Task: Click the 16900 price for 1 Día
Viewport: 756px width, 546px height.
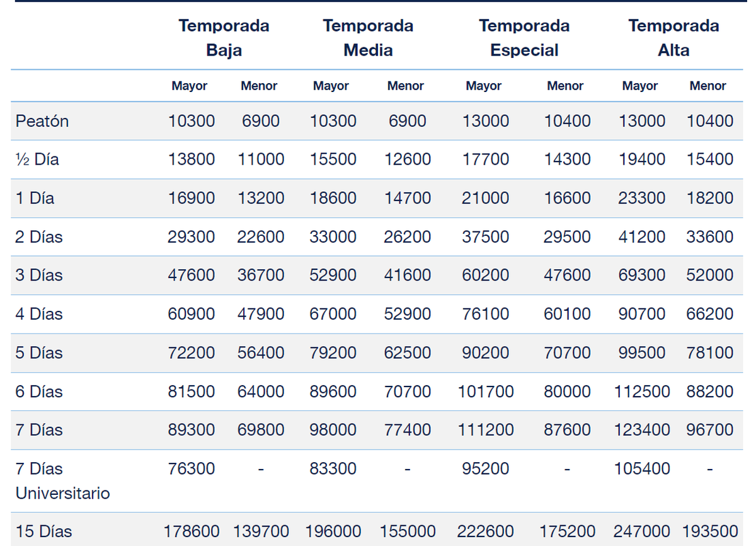Action: pos(191,198)
